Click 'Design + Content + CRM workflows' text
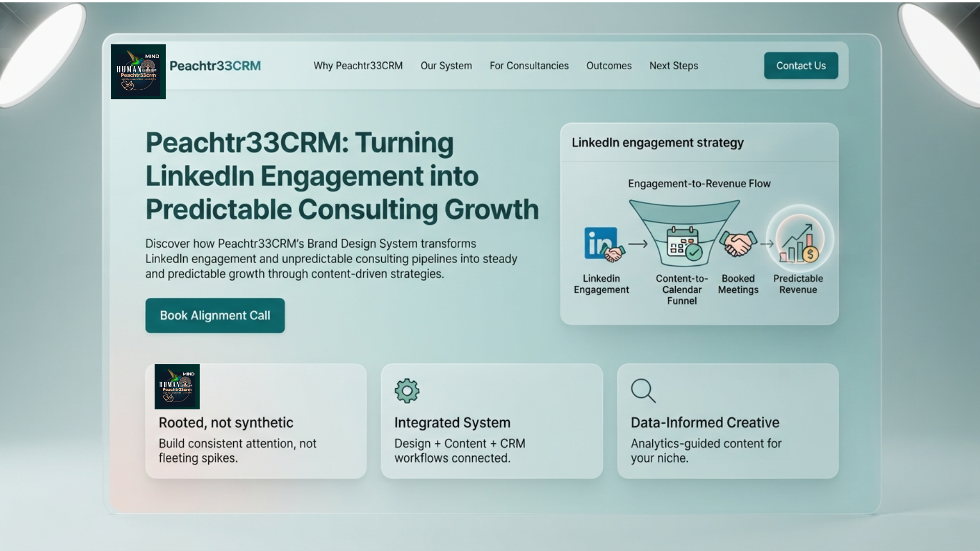The height and width of the screenshot is (551, 980). coord(459,450)
